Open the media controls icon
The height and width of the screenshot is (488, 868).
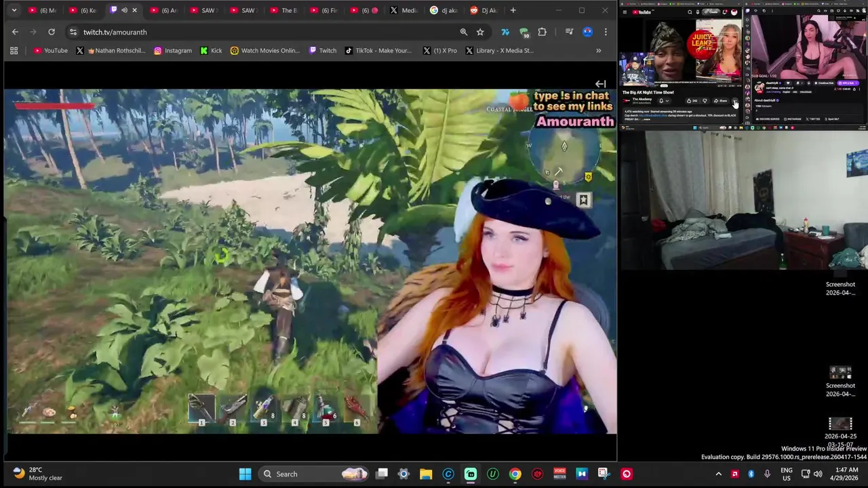click(569, 32)
